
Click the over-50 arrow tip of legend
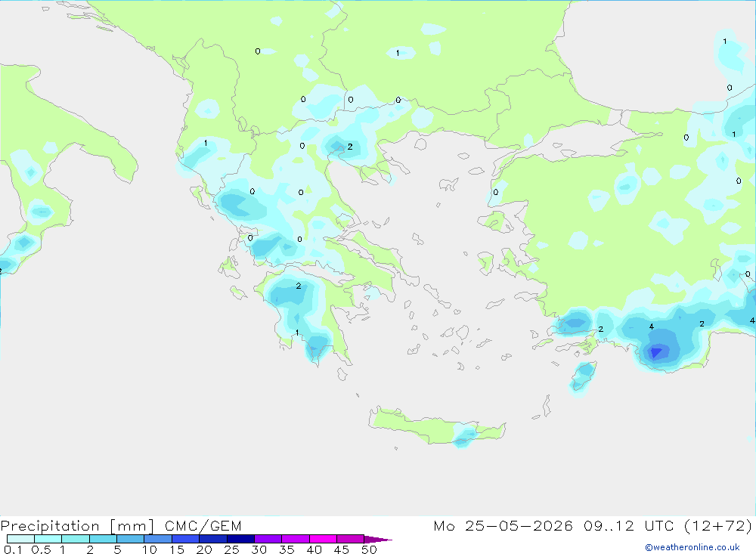378,540
